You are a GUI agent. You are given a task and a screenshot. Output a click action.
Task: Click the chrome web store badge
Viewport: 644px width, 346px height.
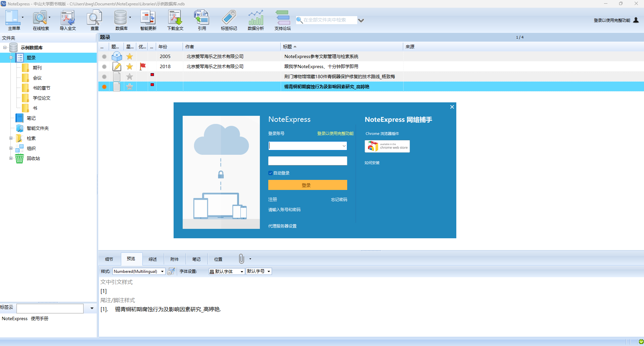click(387, 146)
